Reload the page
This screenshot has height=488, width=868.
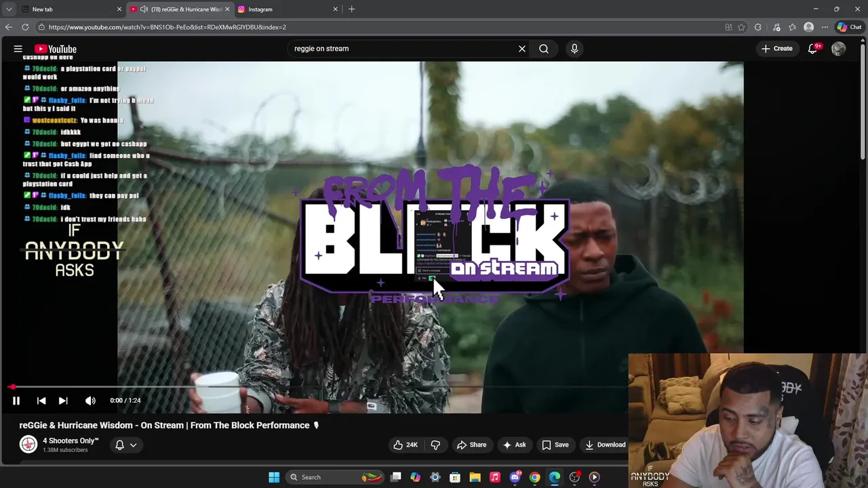[x=25, y=27]
